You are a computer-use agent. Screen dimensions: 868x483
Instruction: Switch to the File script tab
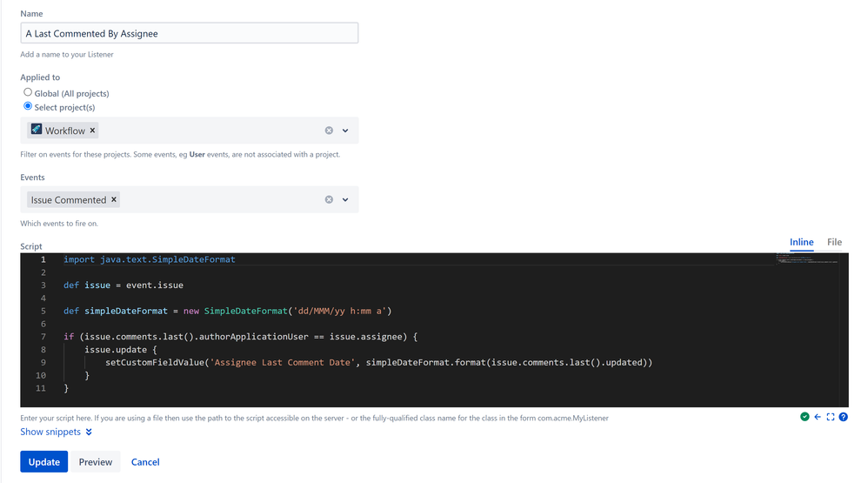coord(834,242)
